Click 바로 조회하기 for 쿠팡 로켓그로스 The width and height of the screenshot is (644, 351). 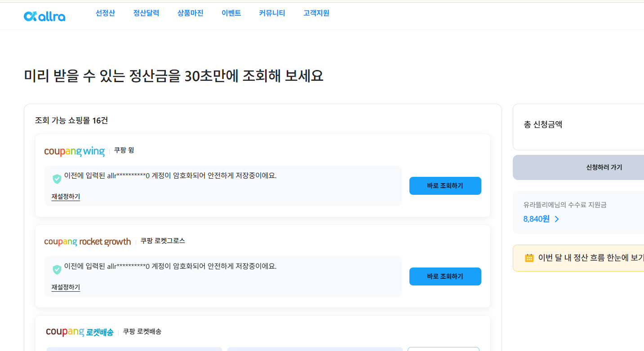pyautogui.click(x=445, y=276)
